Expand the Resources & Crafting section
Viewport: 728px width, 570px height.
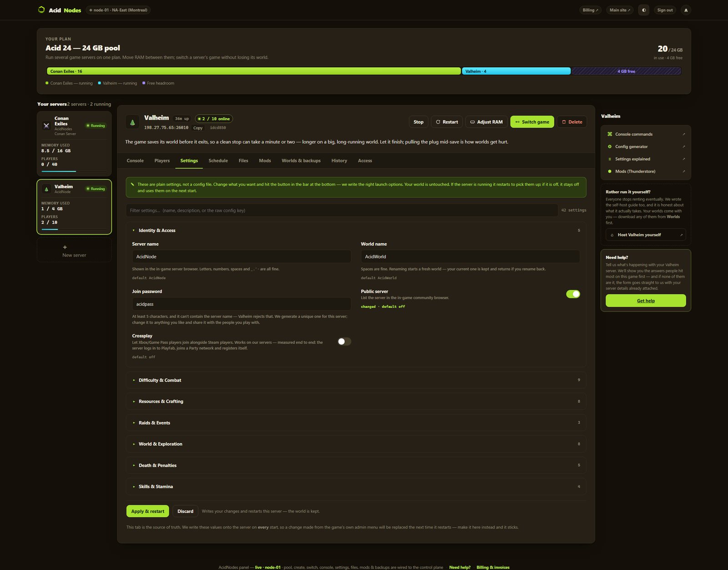(356, 402)
